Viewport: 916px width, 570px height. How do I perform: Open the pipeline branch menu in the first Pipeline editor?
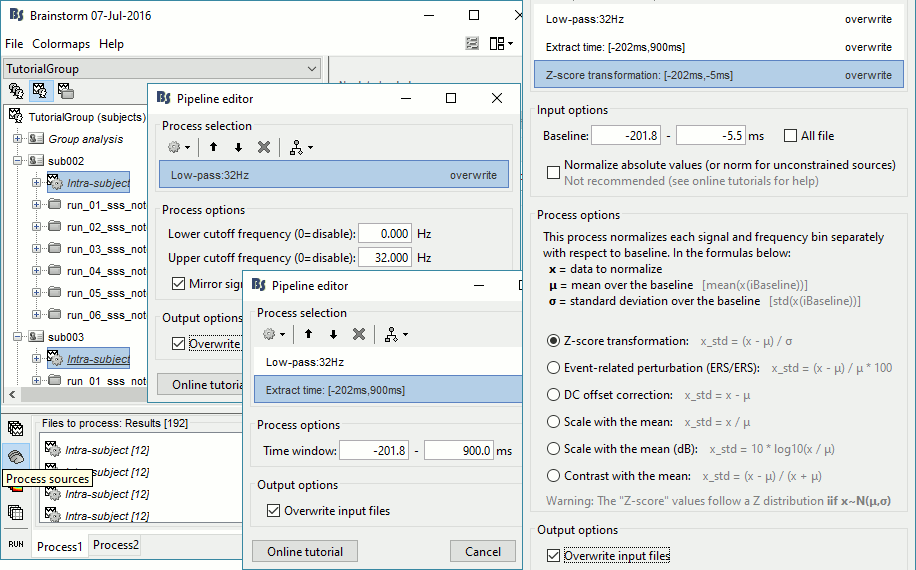301,148
